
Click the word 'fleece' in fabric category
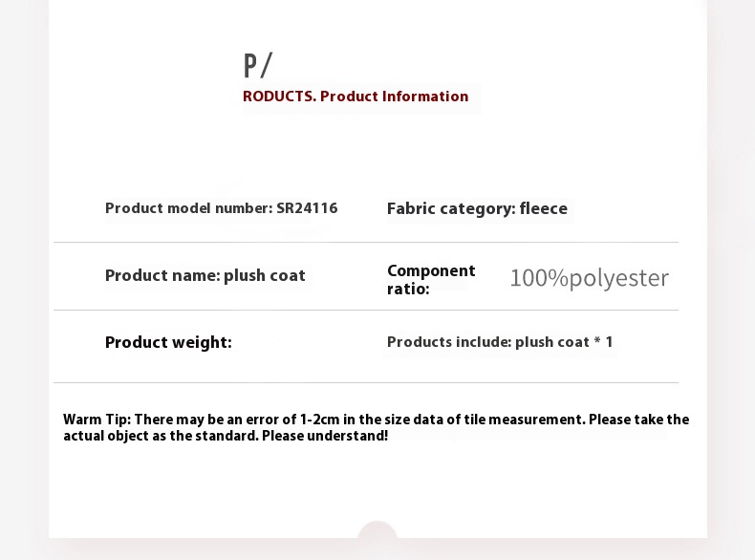point(544,208)
